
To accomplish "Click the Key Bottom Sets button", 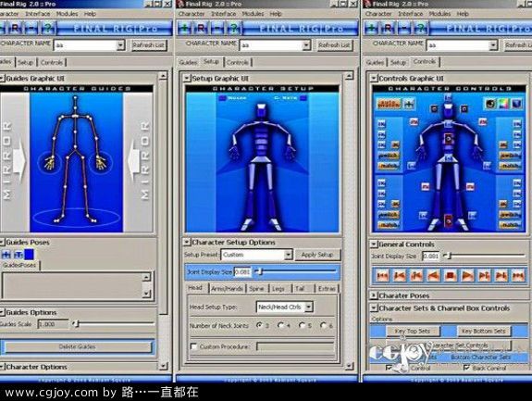I will click(x=484, y=331).
